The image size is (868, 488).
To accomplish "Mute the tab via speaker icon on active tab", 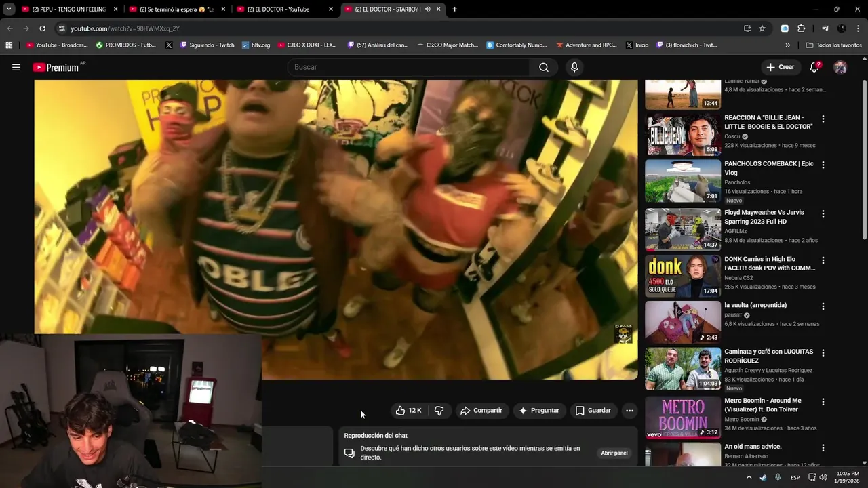I will 427,9.
